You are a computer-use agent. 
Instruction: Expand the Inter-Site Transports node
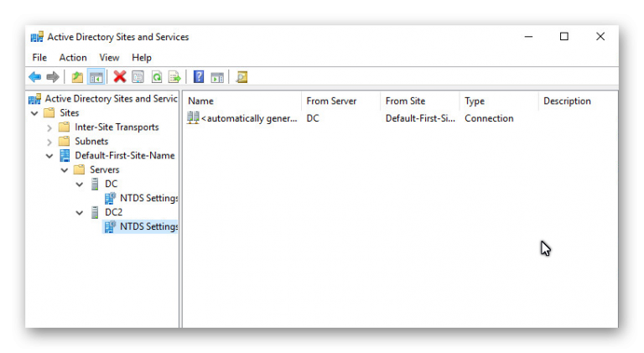[x=49, y=127]
